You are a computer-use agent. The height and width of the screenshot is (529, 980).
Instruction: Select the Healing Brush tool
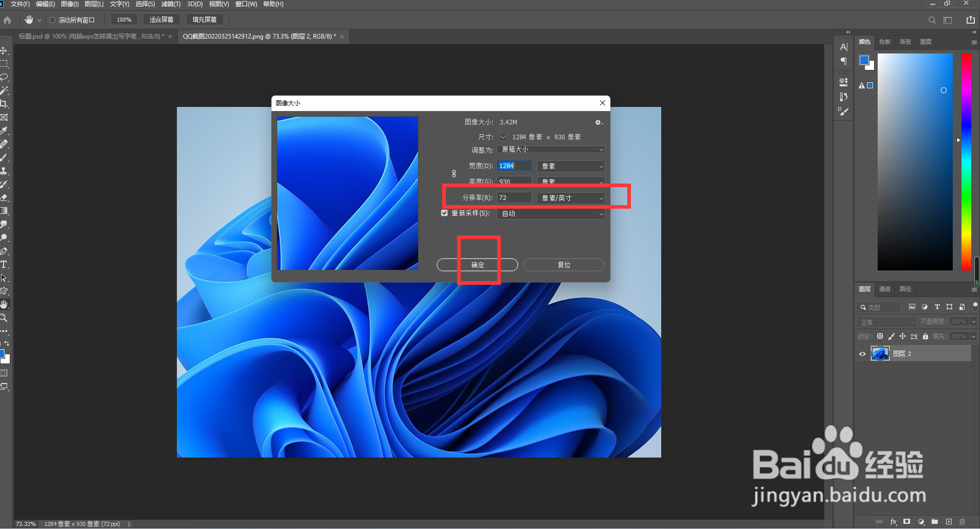[4, 144]
